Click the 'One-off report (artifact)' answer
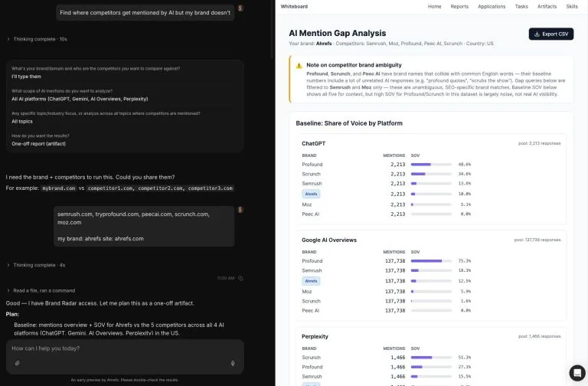588x386 pixels. (x=38, y=144)
